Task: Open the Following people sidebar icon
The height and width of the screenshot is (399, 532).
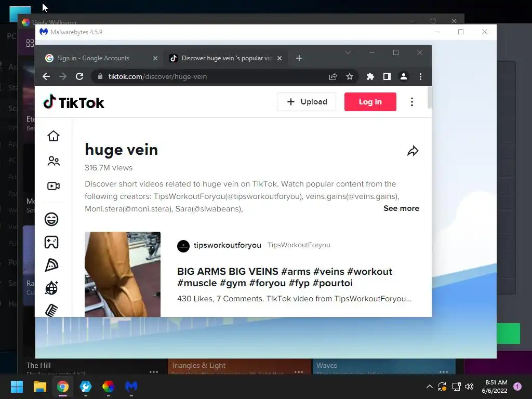Action: coord(54,161)
